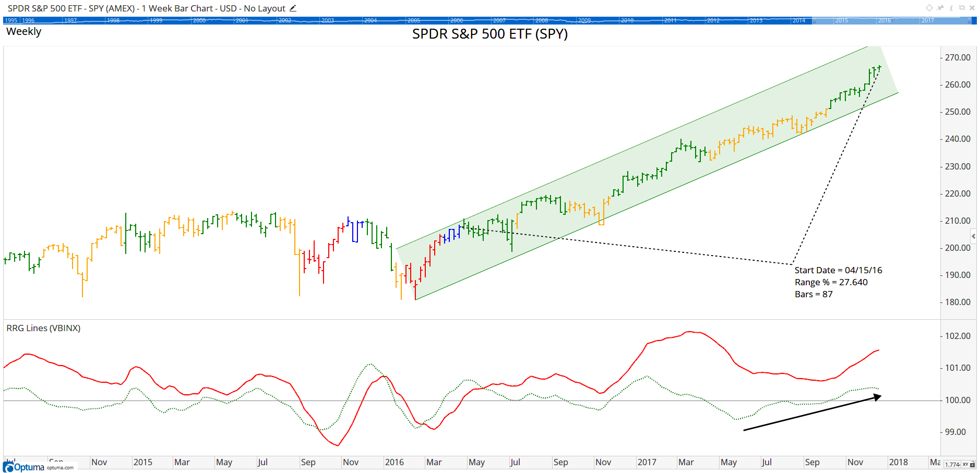Click the Optuma logo at bottom left
Screen dimensions: 980x473
pos(24,467)
